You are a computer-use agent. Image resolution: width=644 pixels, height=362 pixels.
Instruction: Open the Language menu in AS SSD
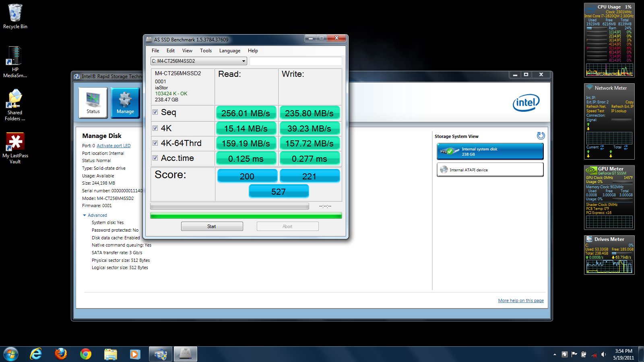pyautogui.click(x=230, y=51)
